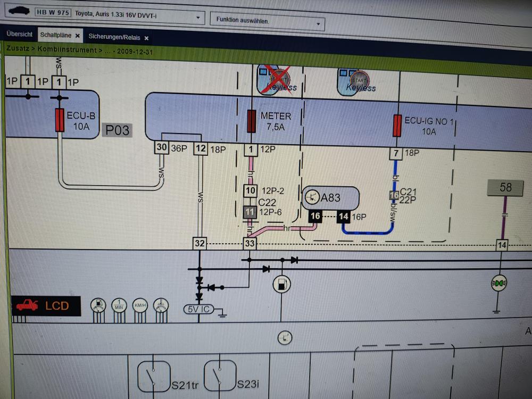This screenshot has height=399, width=532.
Task: Select the METER 7,5A fuse
Action: coord(252,121)
